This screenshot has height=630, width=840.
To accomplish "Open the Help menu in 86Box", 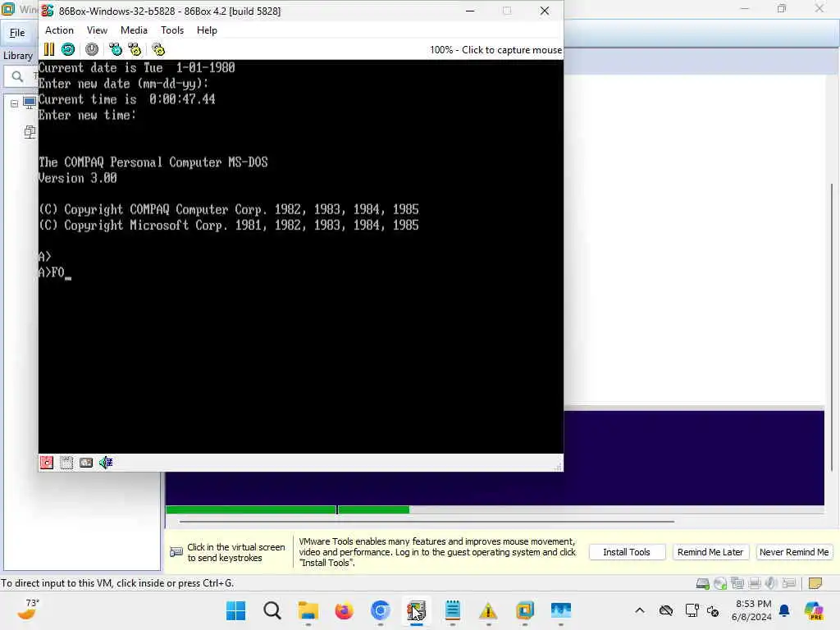I will [x=207, y=30].
